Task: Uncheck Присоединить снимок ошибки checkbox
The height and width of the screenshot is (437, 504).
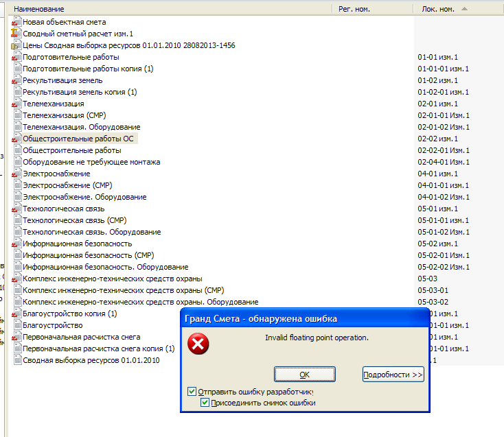Action: (205, 402)
